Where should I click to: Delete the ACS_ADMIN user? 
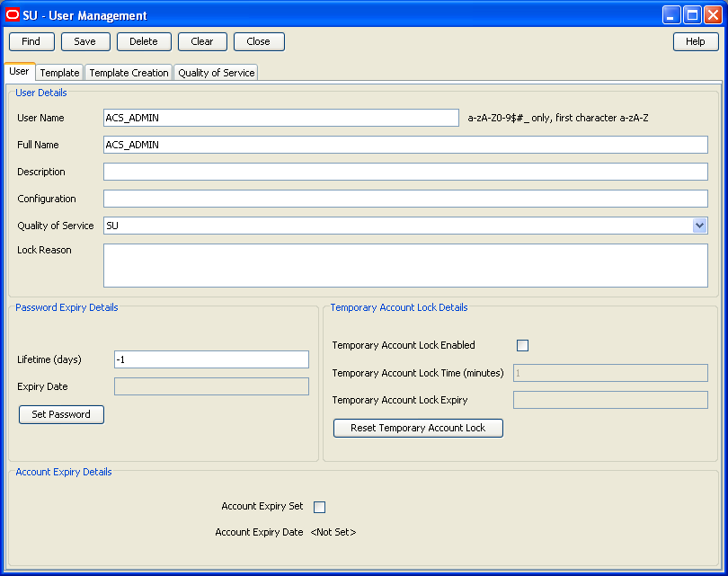point(144,41)
